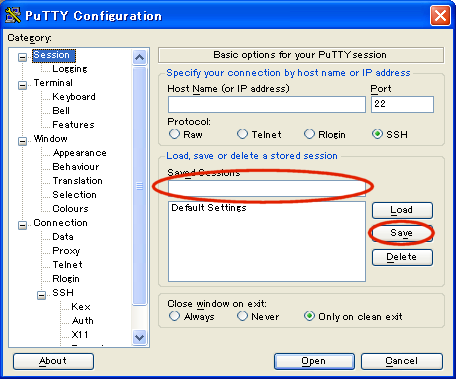Collapse the Session tree node
Viewport: 456px width, 379px height.
(22, 57)
